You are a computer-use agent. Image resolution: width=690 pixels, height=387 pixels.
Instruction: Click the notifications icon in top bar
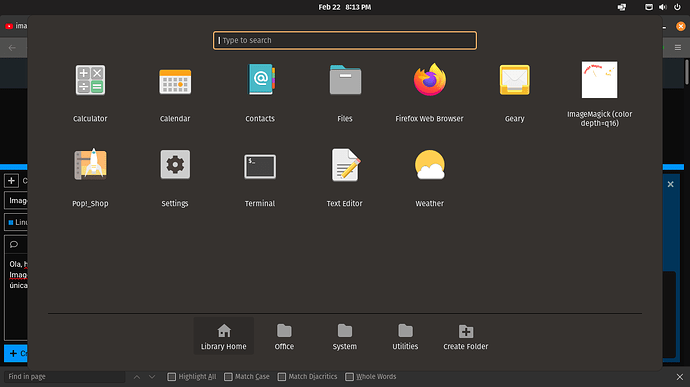point(649,7)
